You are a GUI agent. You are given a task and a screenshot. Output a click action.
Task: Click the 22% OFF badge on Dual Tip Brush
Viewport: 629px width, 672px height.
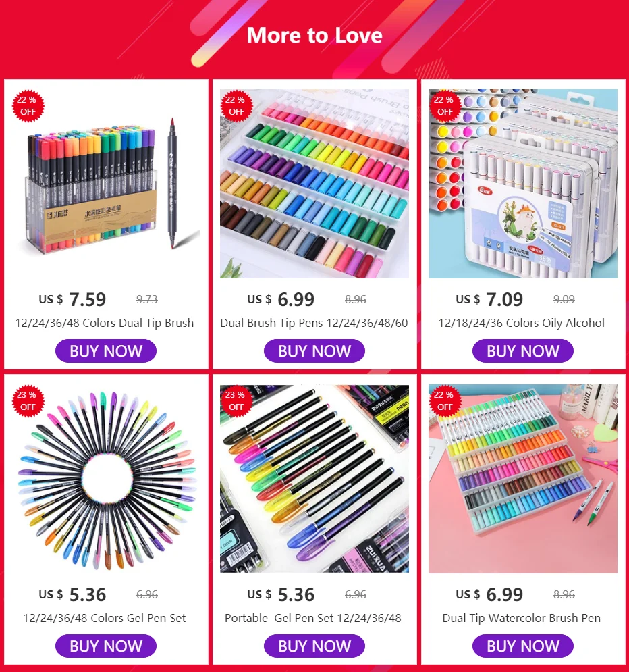(x=28, y=106)
